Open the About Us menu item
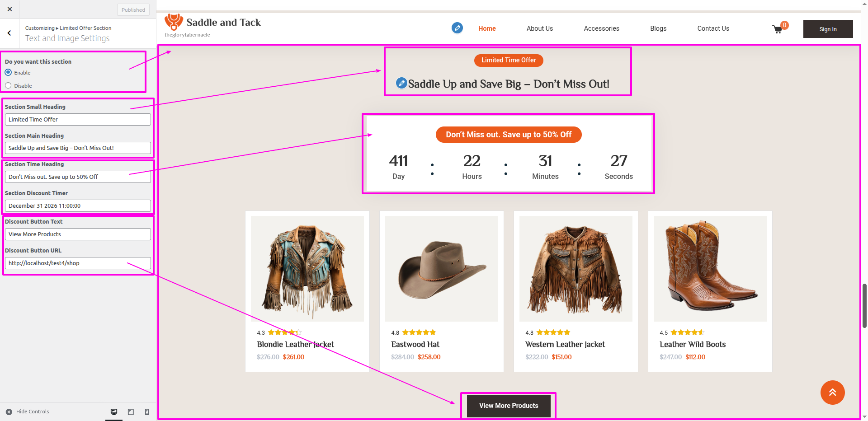The height and width of the screenshot is (421, 868). tap(539, 28)
